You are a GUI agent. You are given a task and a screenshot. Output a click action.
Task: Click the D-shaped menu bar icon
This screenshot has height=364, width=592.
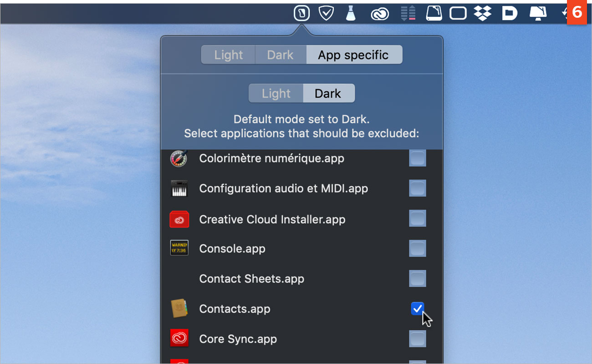510,14
